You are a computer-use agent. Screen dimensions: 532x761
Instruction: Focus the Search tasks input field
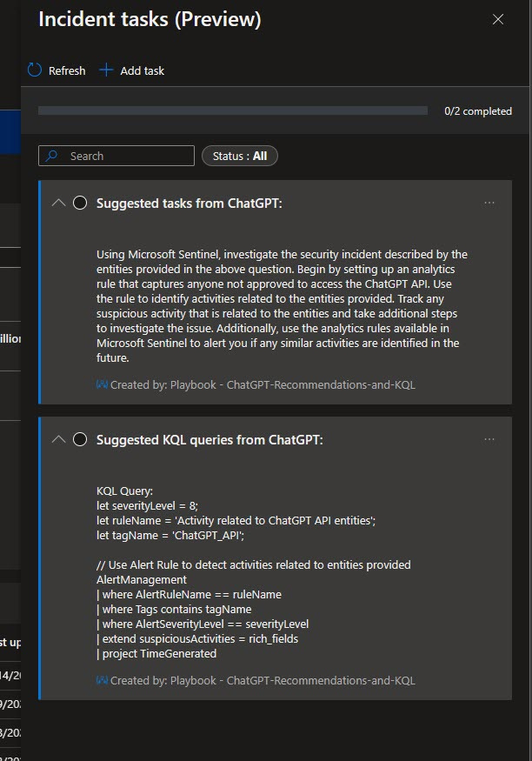point(116,156)
